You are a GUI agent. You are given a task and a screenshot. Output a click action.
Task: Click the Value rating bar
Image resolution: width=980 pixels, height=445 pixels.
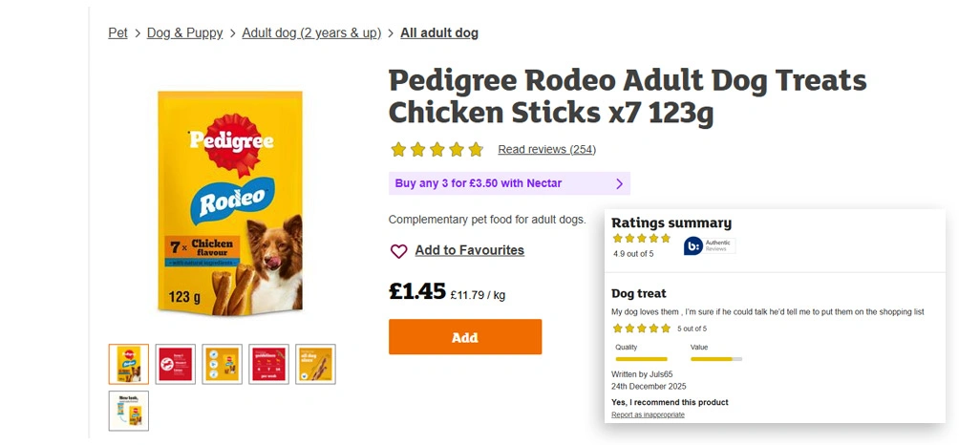715,359
